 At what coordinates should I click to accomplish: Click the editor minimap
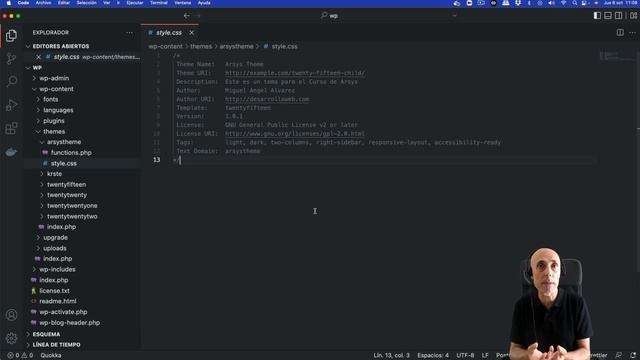pos(616,57)
